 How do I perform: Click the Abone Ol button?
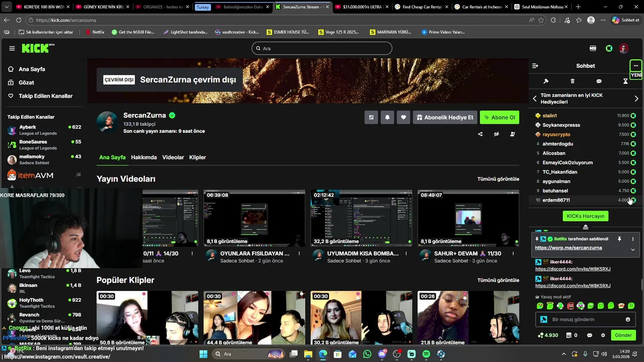pyautogui.click(x=500, y=117)
